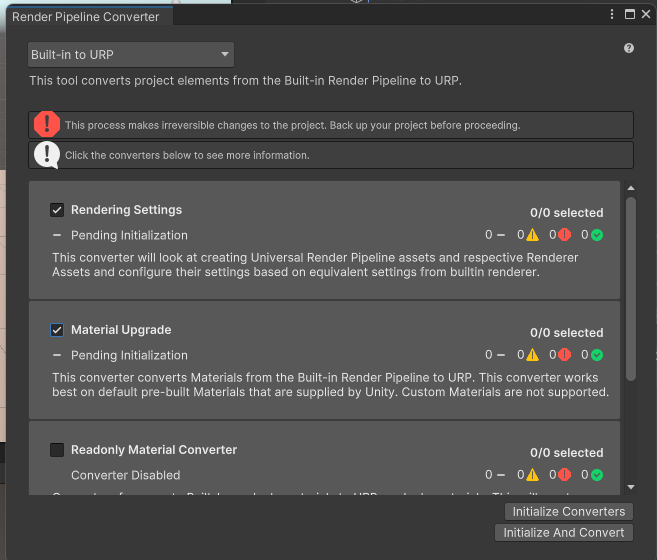This screenshot has height=560, width=657.
Task: Click the scrollbar down arrow
Action: click(x=631, y=487)
